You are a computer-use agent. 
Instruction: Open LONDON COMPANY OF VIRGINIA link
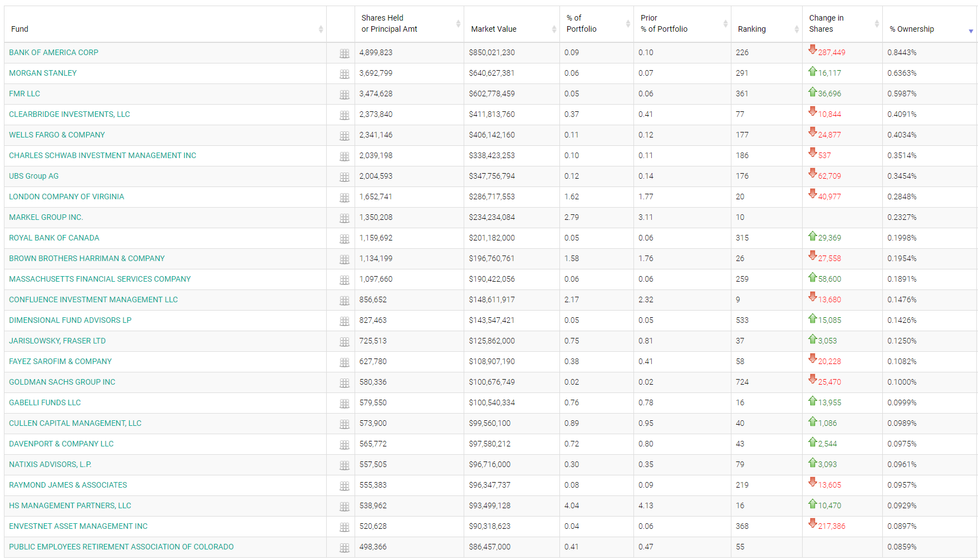[x=67, y=197]
